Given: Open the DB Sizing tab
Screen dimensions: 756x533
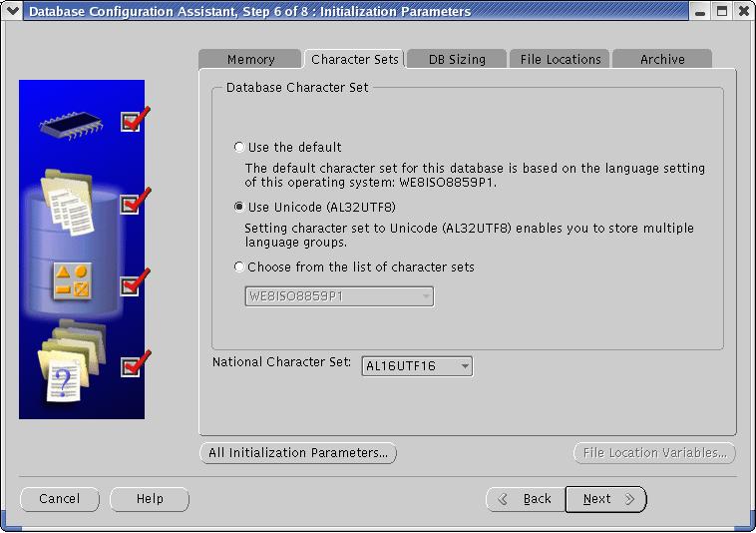Looking at the screenshot, I should click(x=457, y=59).
